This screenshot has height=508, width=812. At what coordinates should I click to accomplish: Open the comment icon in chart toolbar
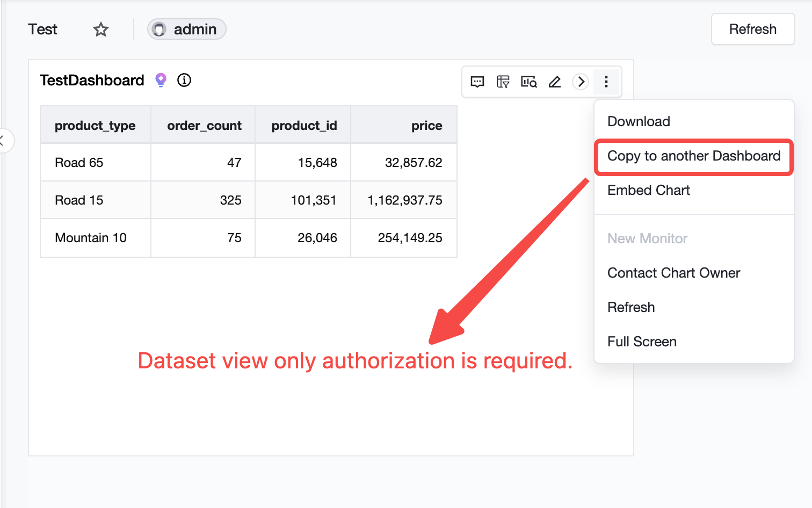(477, 82)
